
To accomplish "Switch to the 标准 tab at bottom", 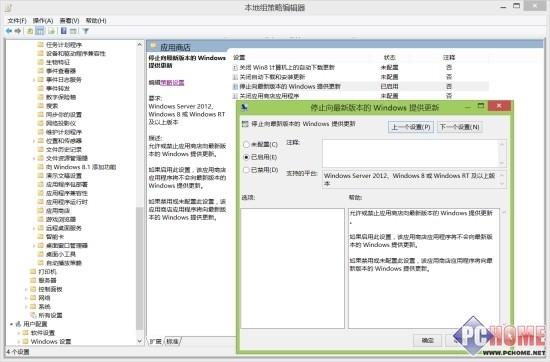I will 172,341.
